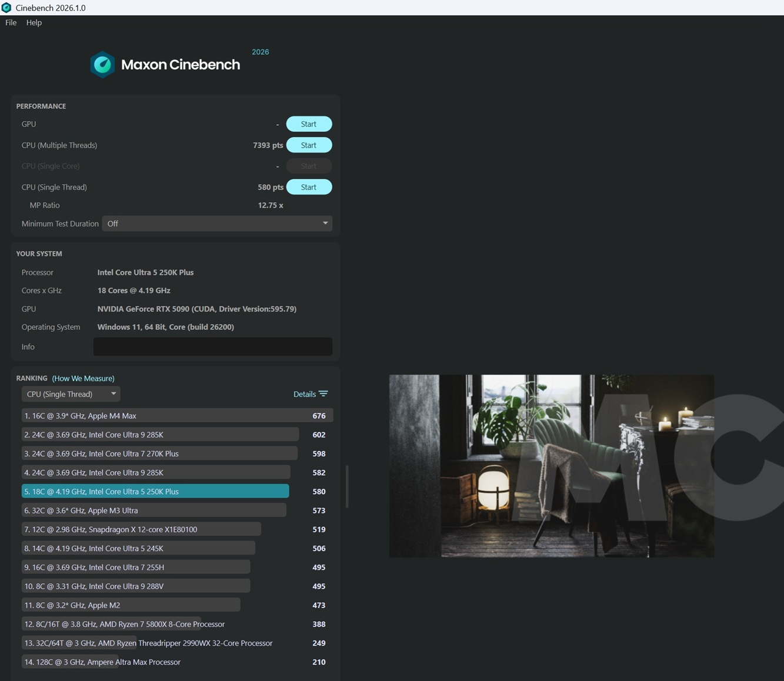The width and height of the screenshot is (784, 681).
Task: Expand the Minimum Test Duration dropdown
Action: click(x=216, y=223)
